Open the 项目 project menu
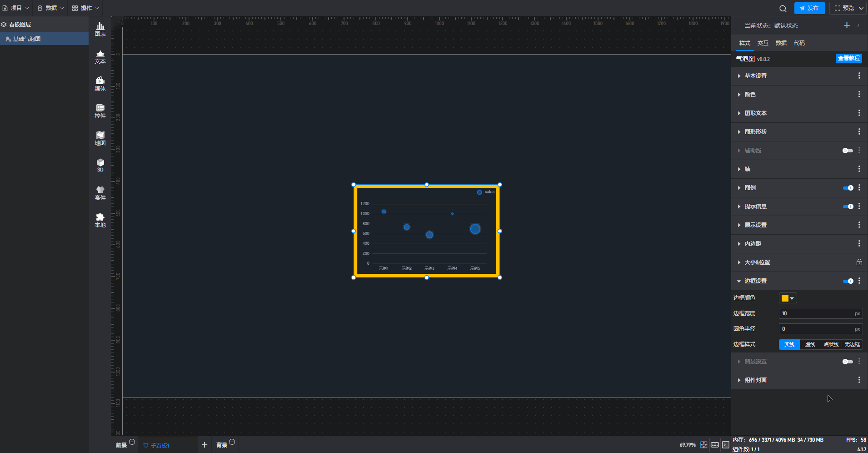The width and height of the screenshot is (868, 453). coord(16,8)
